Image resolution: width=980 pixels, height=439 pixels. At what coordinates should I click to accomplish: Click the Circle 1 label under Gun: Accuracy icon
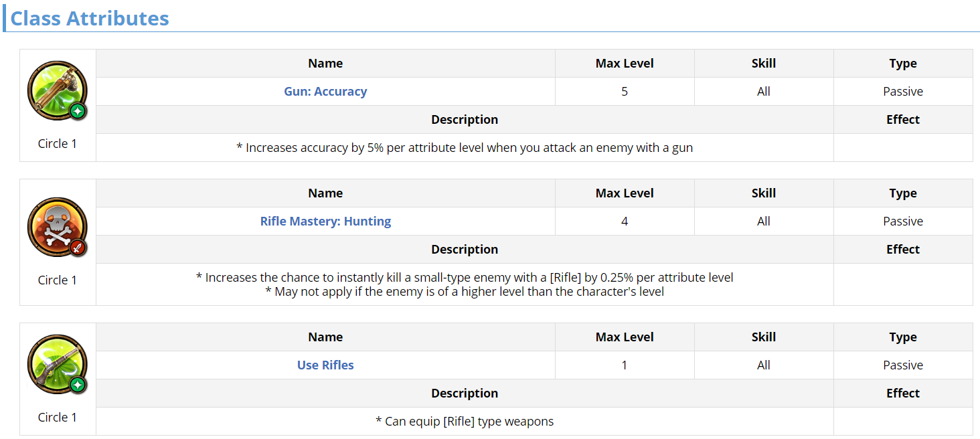pos(58,144)
